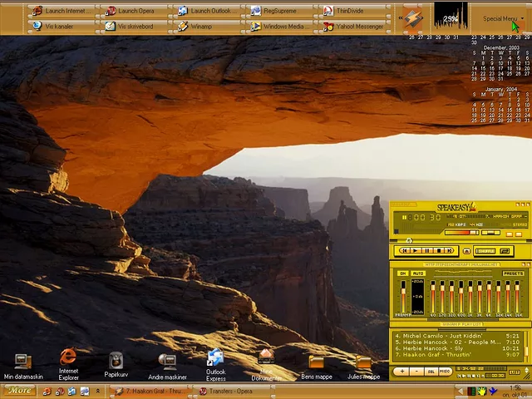Open the playlist SEL menu button

pos(431,372)
